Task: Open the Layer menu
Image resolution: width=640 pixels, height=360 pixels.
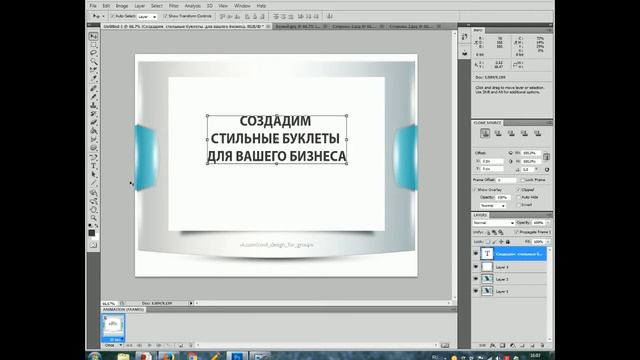Action: pyautogui.click(x=140, y=6)
